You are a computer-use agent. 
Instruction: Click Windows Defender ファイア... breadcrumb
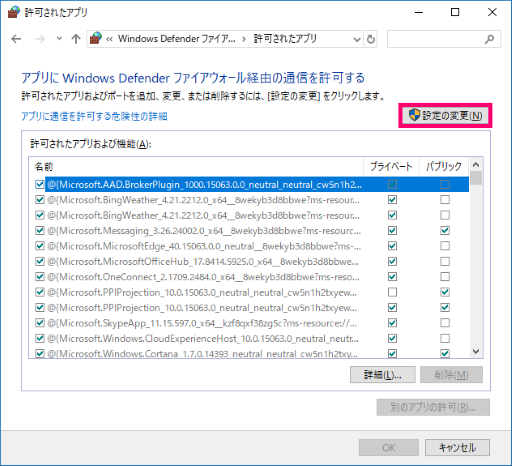click(x=177, y=39)
